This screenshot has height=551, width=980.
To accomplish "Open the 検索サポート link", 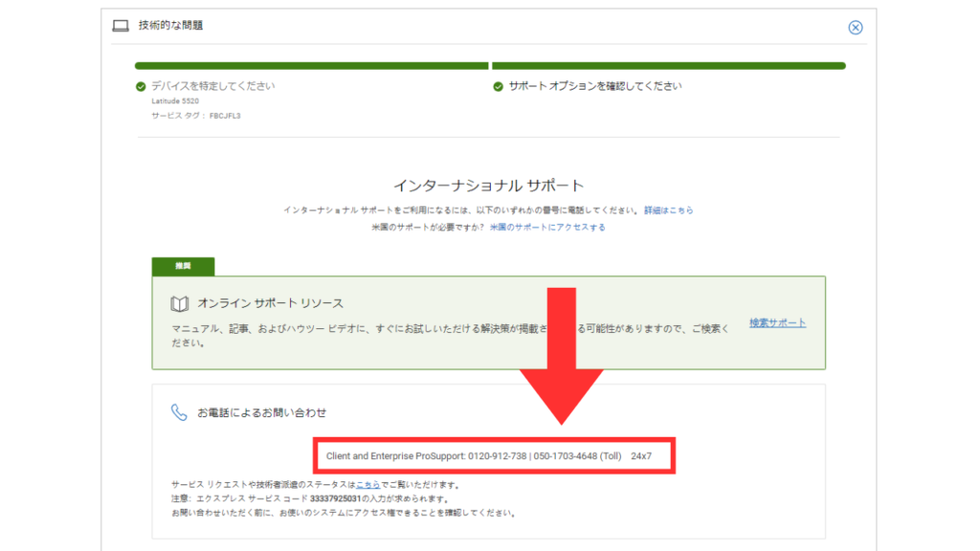I will point(777,323).
